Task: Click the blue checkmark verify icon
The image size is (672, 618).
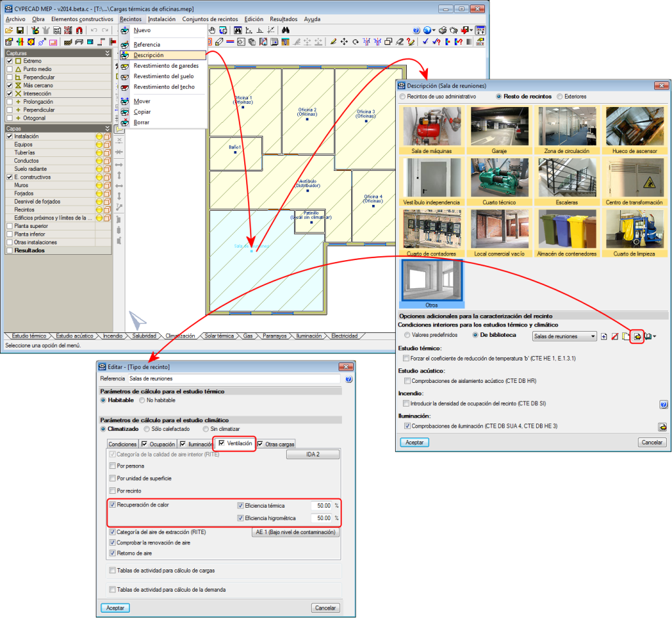Action: click(425, 41)
